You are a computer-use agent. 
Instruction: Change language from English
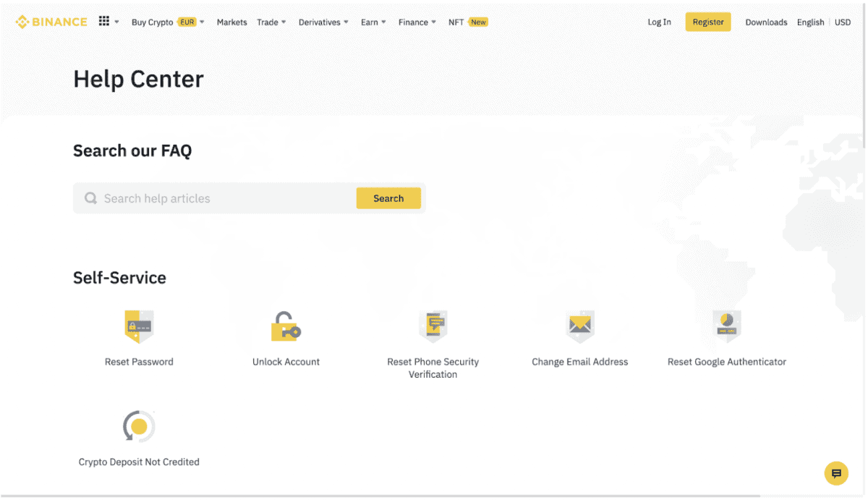pos(810,22)
